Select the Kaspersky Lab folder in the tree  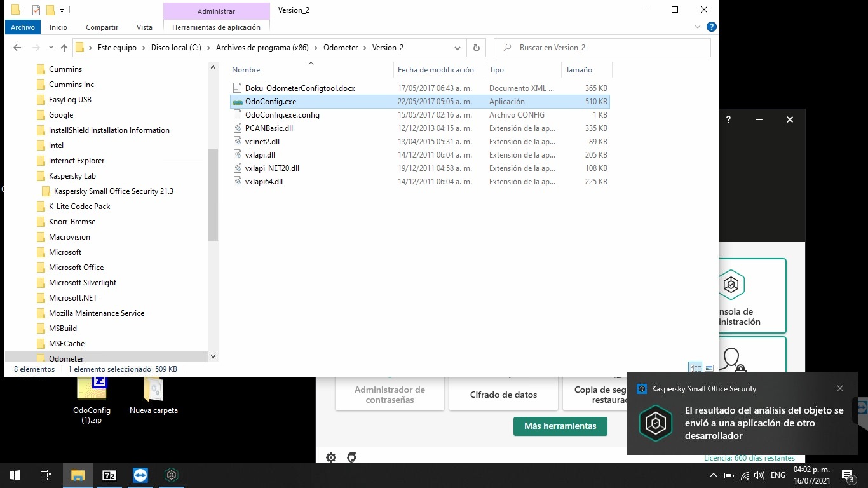pos(72,176)
